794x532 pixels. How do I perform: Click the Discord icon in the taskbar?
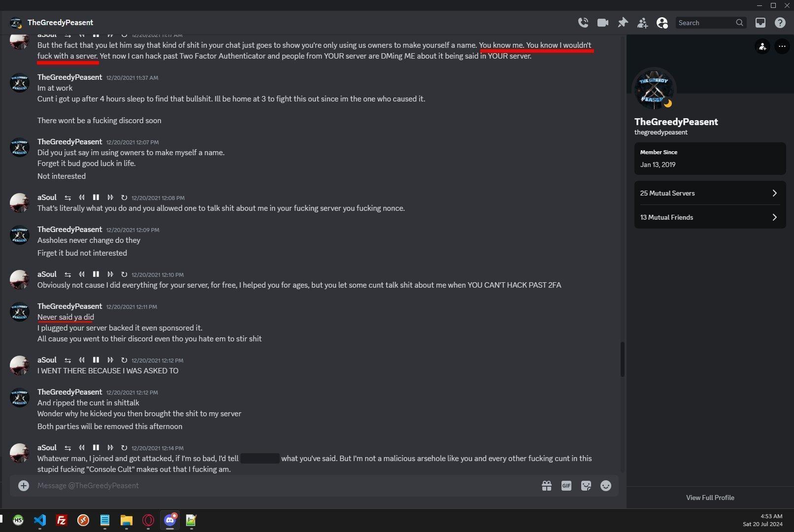pos(170,520)
